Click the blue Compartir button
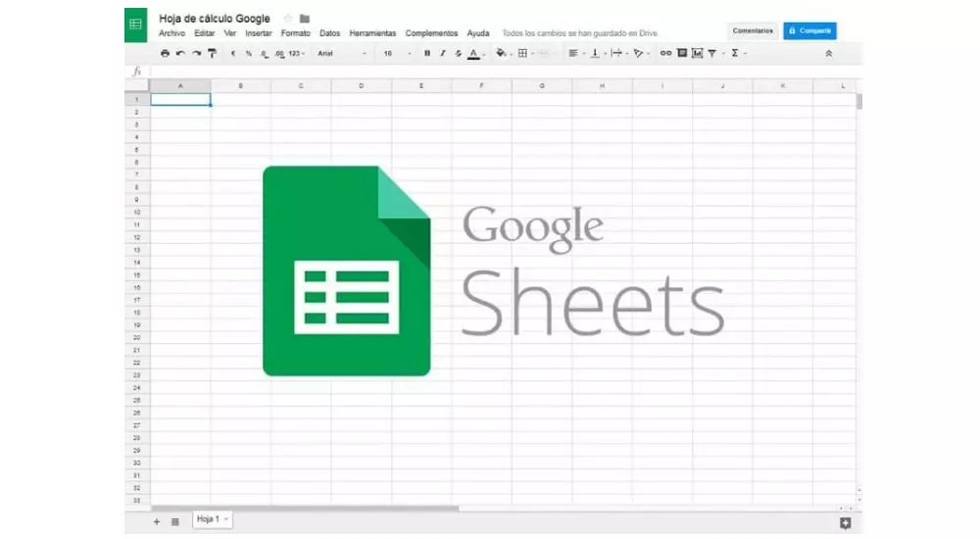Image resolution: width=980 pixels, height=539 pixels. (809, 30)
